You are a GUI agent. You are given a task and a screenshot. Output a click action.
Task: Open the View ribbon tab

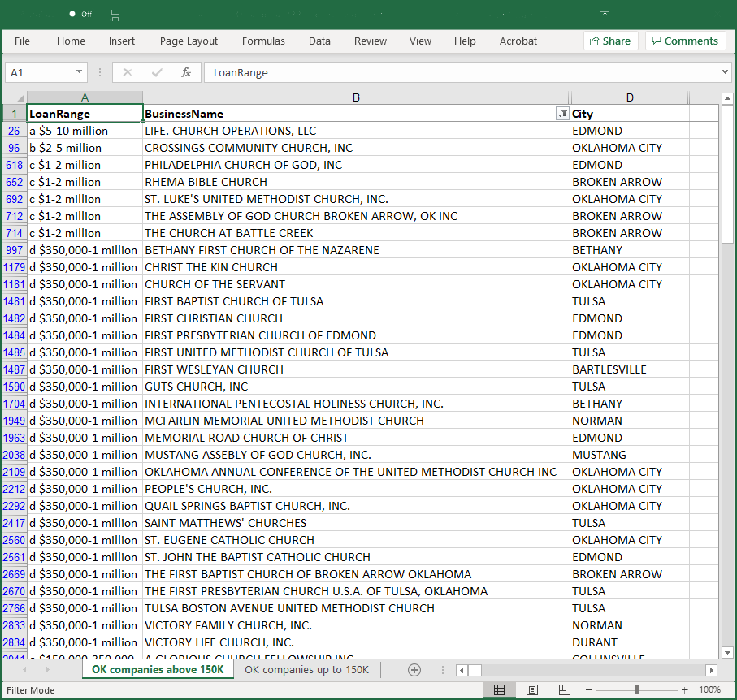(x=420, y=41)
